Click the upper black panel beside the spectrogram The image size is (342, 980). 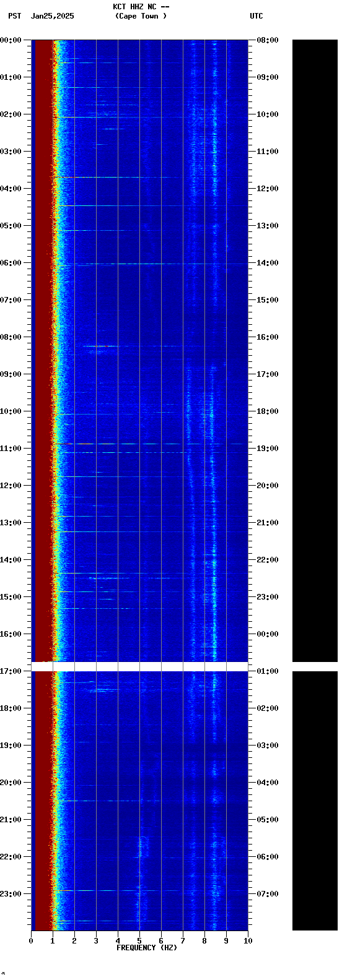pyautogui.click(x=315, y=351)
